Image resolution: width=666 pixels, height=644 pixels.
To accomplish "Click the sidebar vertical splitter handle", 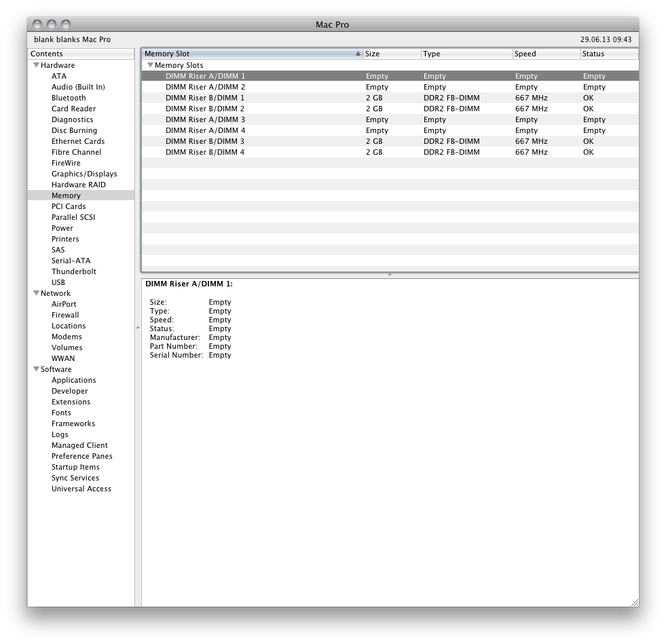I will click(138, 327).
